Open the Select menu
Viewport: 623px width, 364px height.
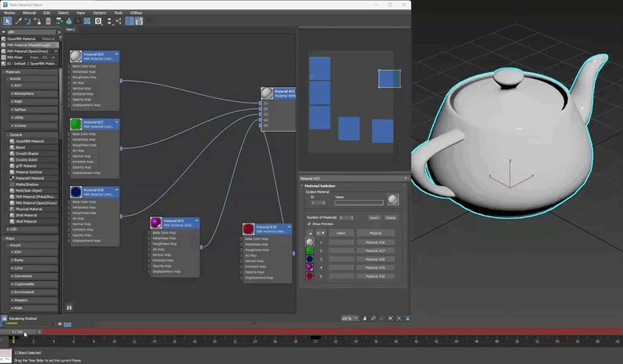(64, 13)
